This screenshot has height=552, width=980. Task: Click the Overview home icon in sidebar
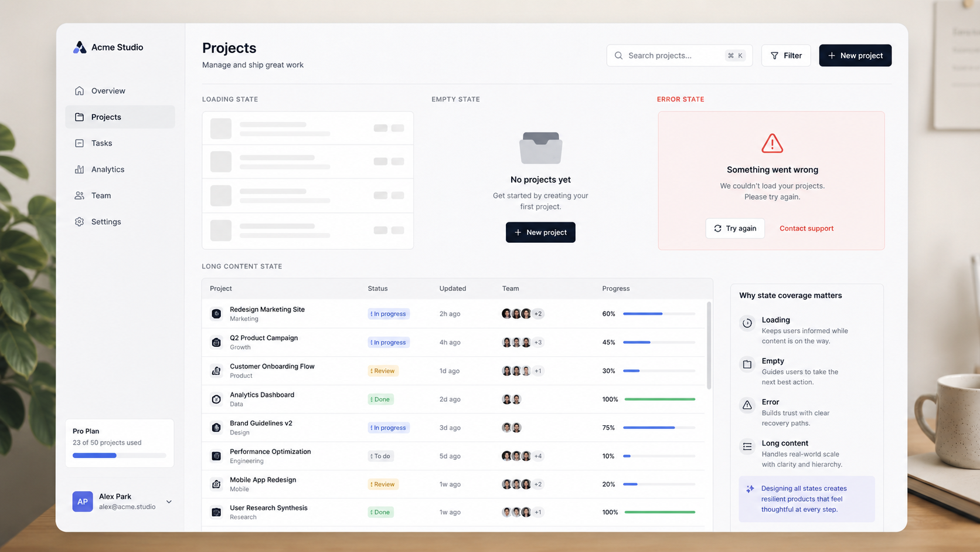pos(80,91)
